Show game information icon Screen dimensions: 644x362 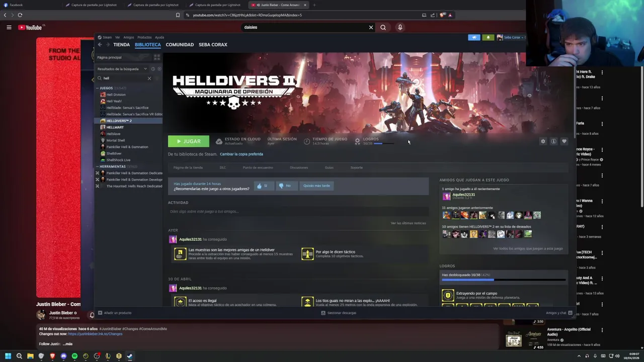point(553,141)
